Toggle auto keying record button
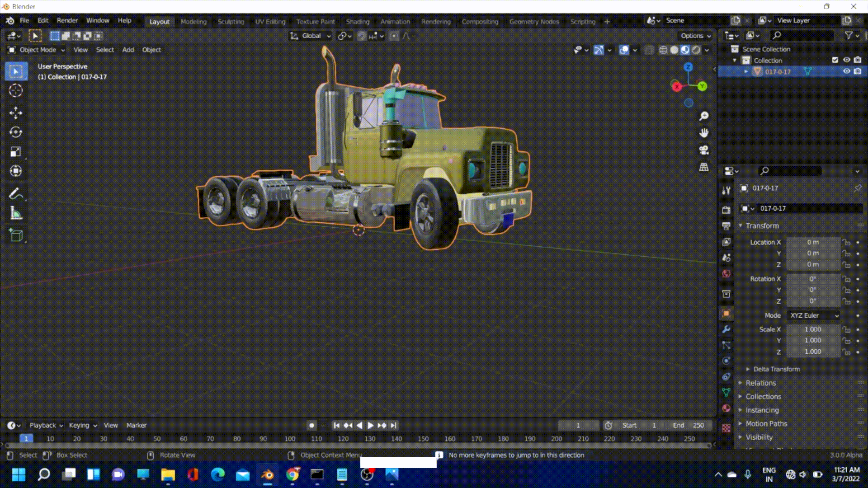 pyautogui.click(x=311, y=426)
